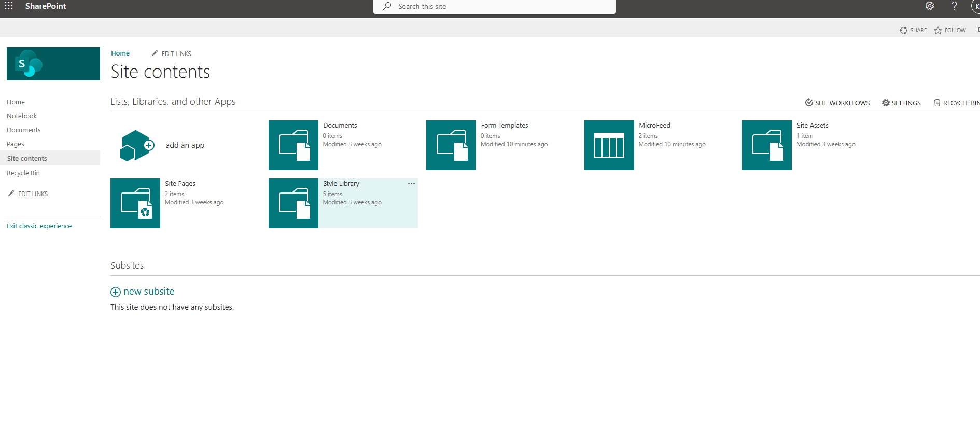Click the Share icon in the ribbon
Screen dimensions: 980x428
click(903, 31)
